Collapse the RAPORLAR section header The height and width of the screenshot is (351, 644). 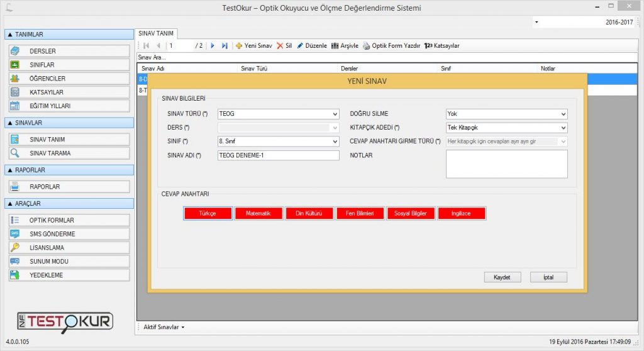[69, 170]
